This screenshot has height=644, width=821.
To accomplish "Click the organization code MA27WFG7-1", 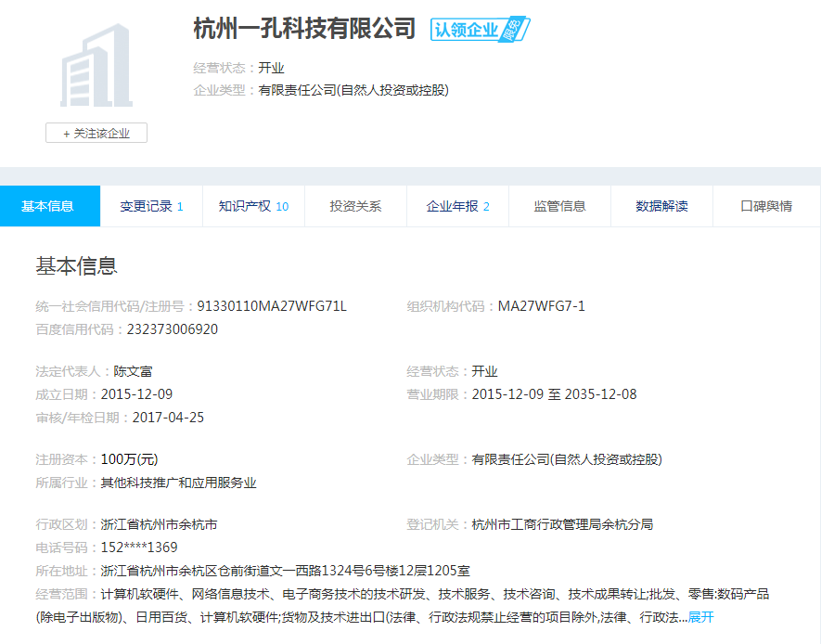I will pos(542,306).
